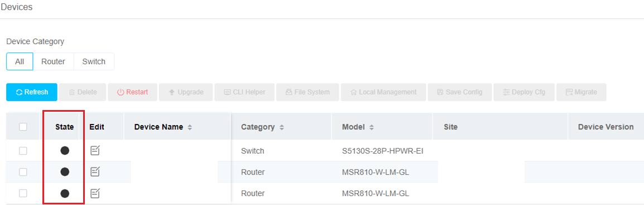Tick the select-all checkbox in the table header

coord(23,127)
